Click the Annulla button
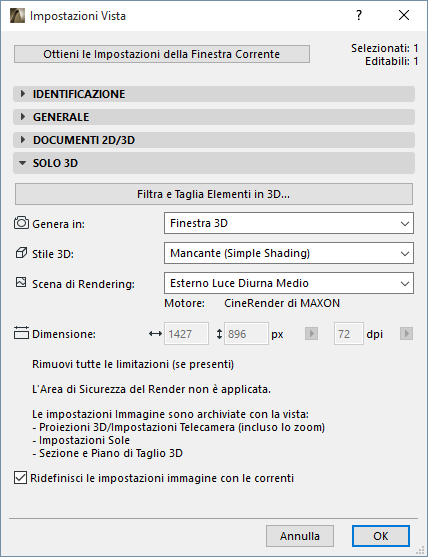Image resolution: width=428 pixels, height=557 pixels. click(x=300, y=536)
